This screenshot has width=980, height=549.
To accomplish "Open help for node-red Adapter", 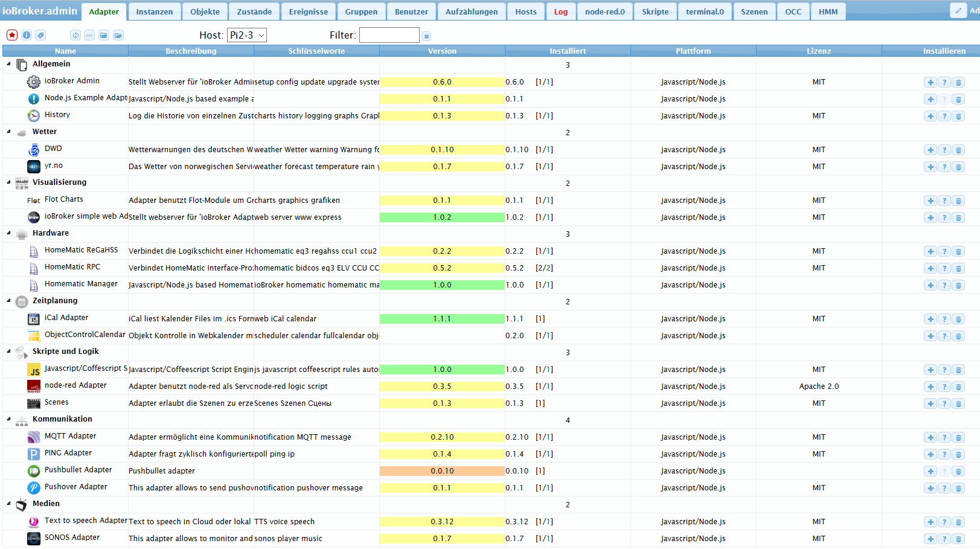I will click(944, 387).
